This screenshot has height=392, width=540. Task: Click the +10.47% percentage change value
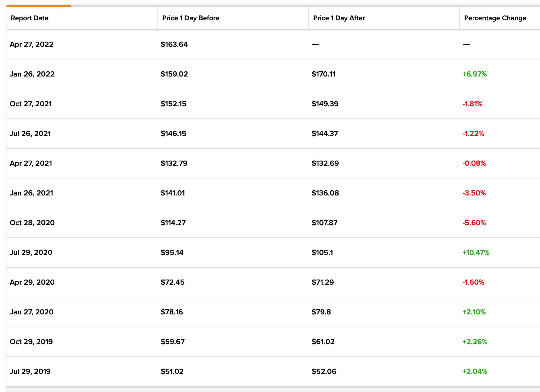[476, 253]
